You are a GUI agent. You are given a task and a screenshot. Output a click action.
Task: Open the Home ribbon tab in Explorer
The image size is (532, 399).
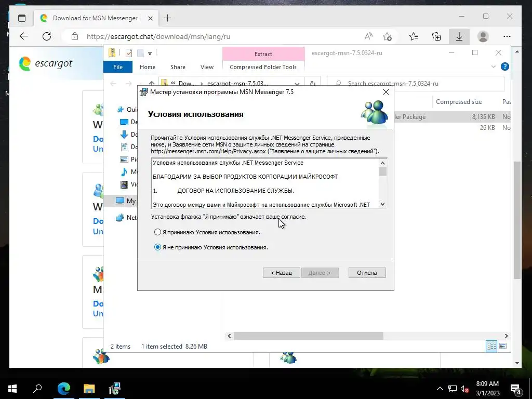click(x=147, y=67)
